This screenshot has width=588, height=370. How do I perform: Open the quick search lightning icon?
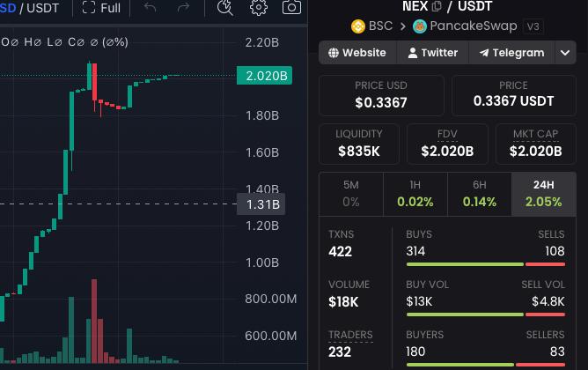(x=225, y=7)
